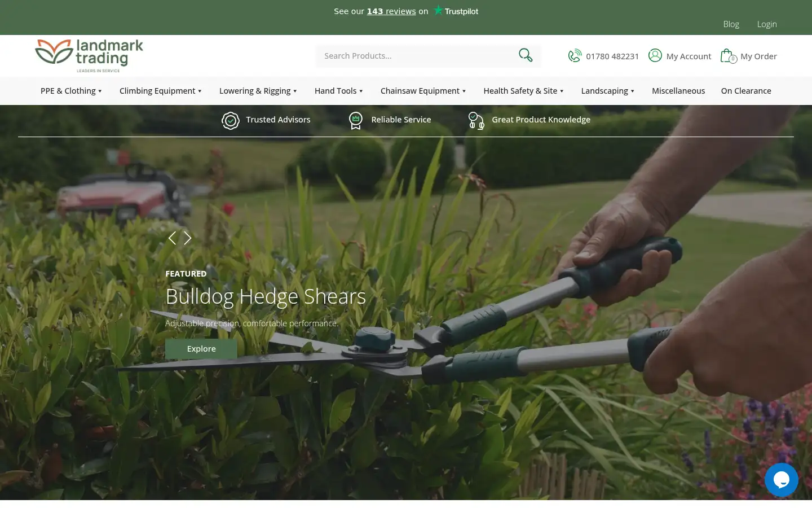Click the Great Product Knowledge text
This screenshot has width=812, height=508.
tap(541, 120)
